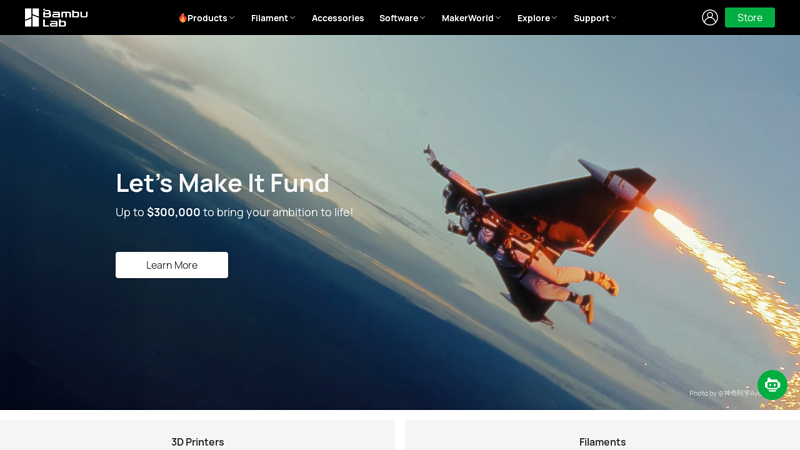Click the Learn More button

[171, 265]
